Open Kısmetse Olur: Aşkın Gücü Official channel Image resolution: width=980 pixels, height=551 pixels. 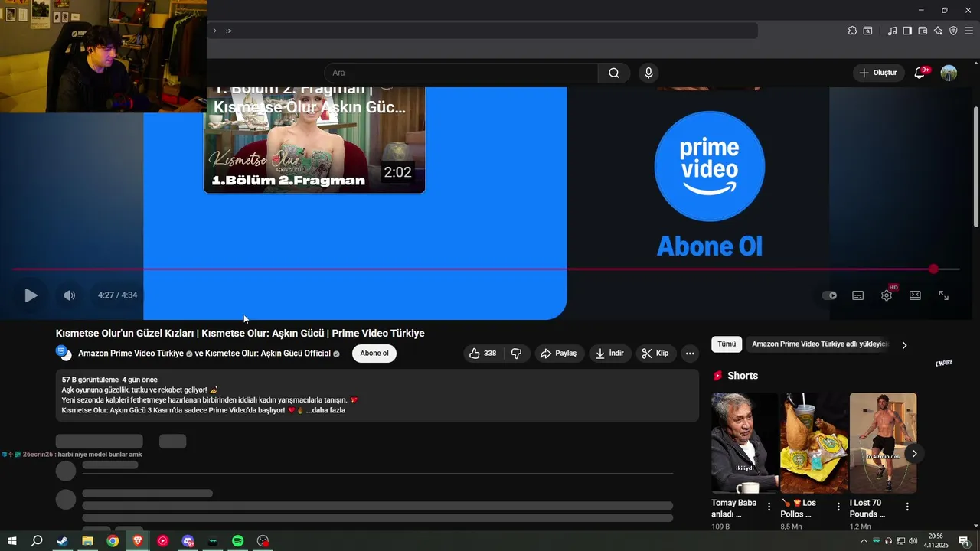click(268, 354)
